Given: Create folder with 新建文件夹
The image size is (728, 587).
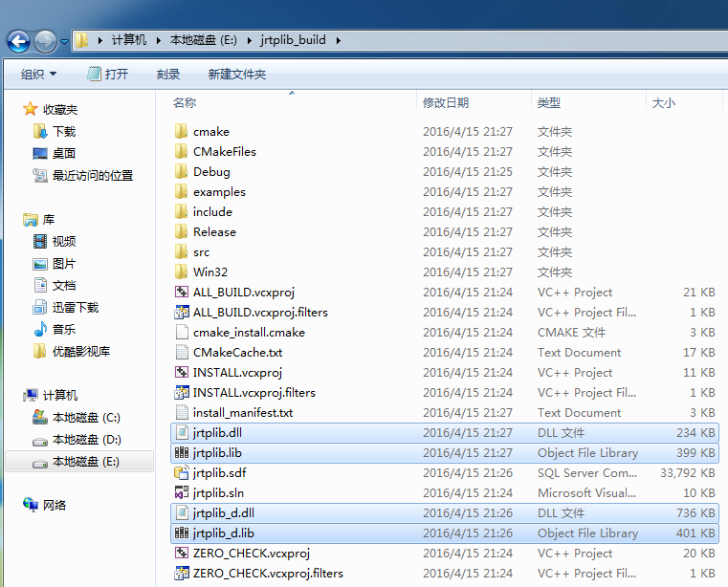Looking at the screenshot, I should [x=237, y=75].
